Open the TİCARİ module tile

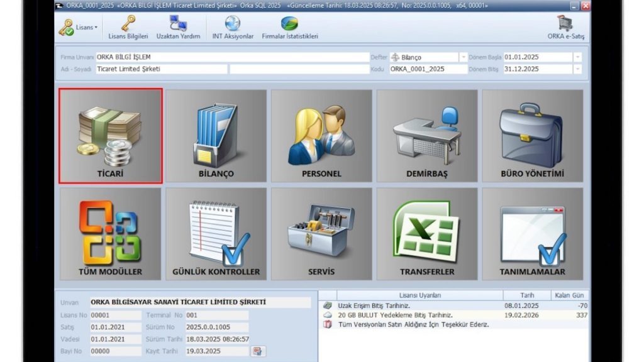point(111,136)
